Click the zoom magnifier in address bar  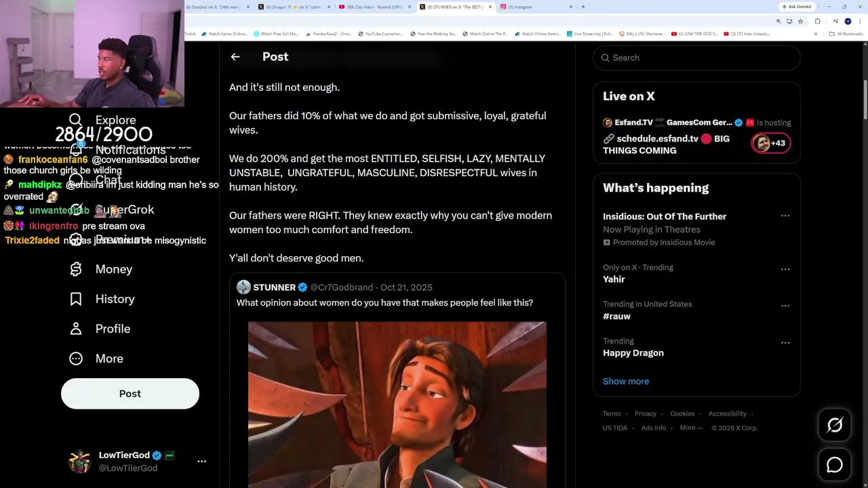click(x=778, y=21)
